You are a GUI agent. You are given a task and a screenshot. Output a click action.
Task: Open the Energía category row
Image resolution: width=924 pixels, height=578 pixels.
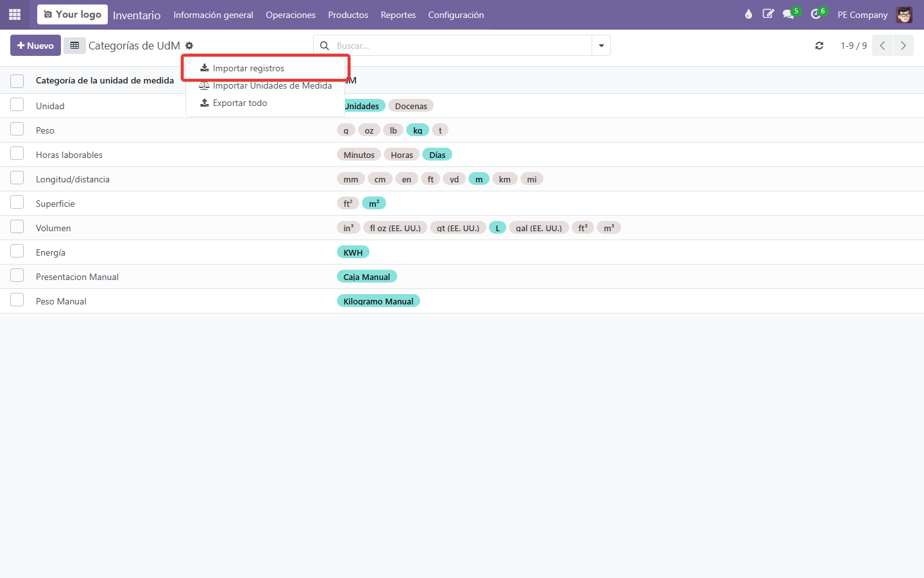462,252
